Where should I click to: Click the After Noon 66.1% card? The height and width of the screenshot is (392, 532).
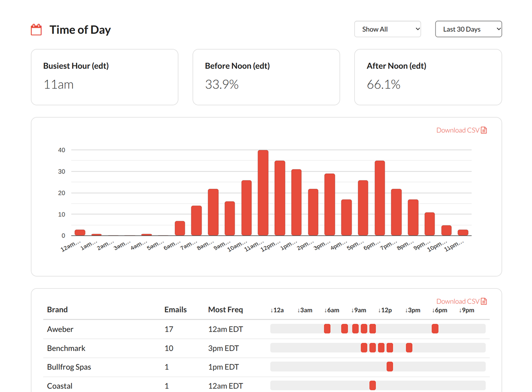pos(428,77)
